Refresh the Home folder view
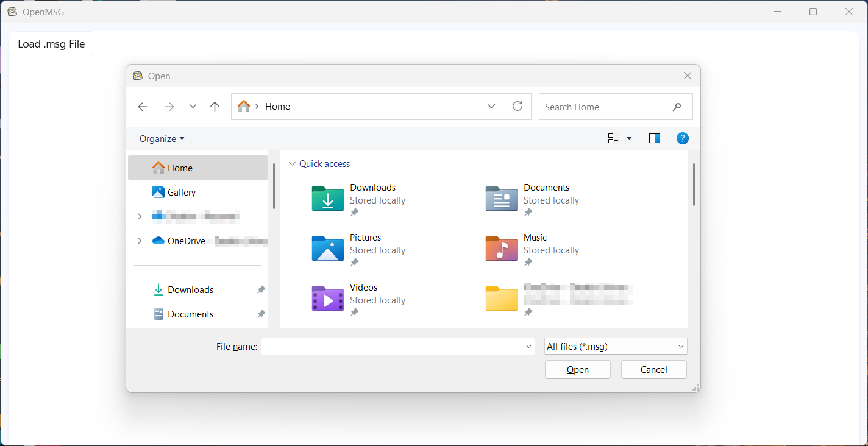868x446 pixels. coord(518,106)
